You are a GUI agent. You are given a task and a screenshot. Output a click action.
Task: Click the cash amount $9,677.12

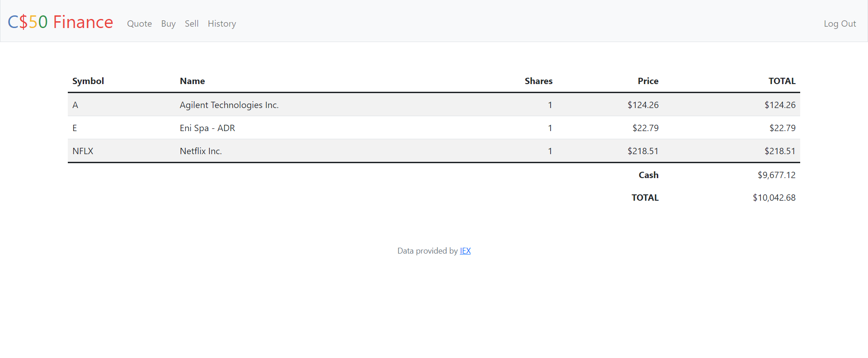[x=777, y=175]
